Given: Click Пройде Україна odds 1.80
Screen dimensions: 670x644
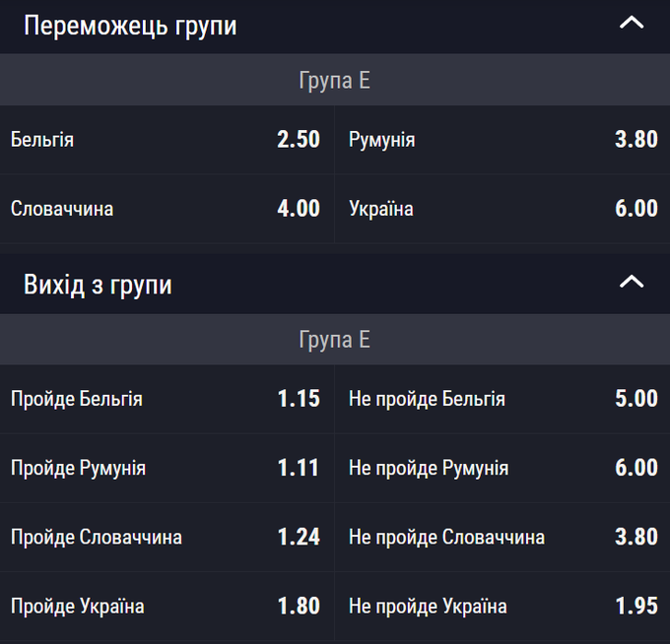Looking at the screenshot, I should (167, 606).
